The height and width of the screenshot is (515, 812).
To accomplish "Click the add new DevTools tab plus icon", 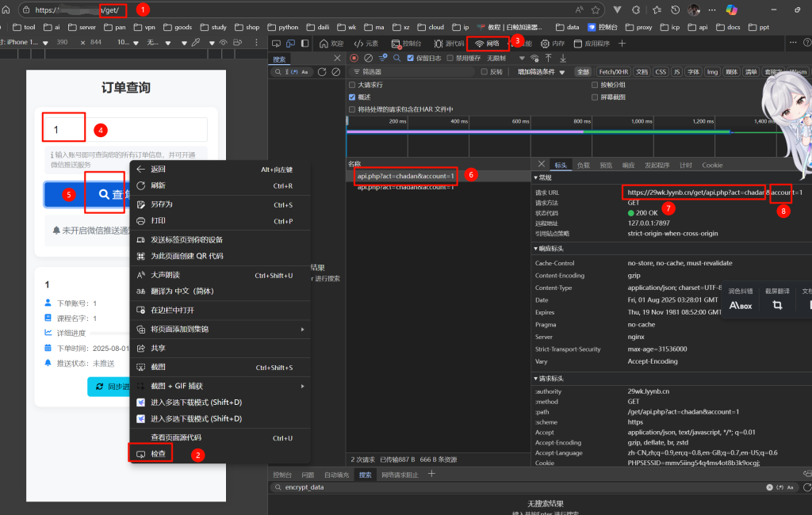I will (622, 44).
